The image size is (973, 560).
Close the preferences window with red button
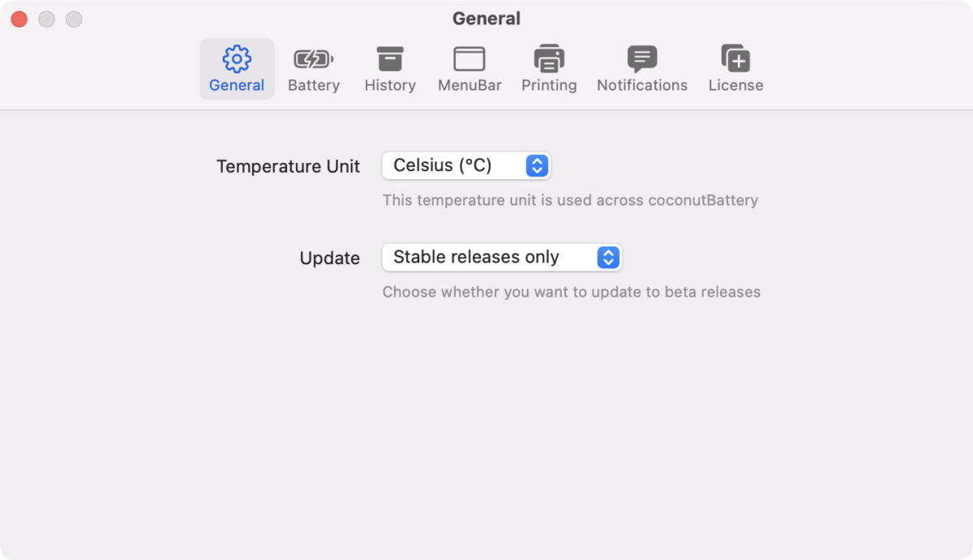19,19
